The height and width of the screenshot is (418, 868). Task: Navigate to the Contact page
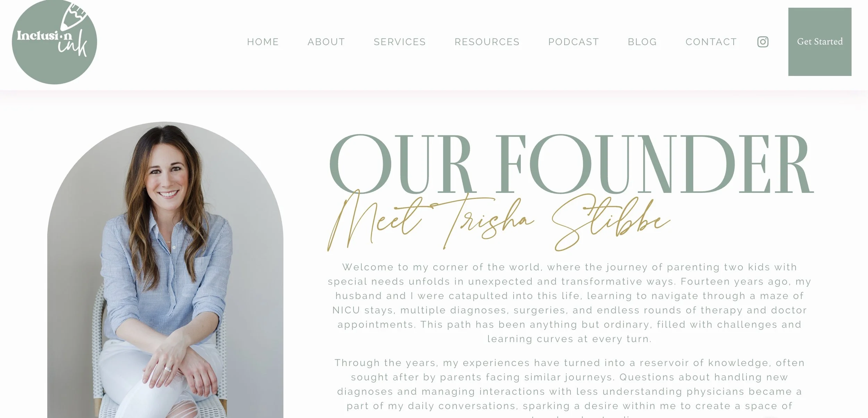coord(711,42)
